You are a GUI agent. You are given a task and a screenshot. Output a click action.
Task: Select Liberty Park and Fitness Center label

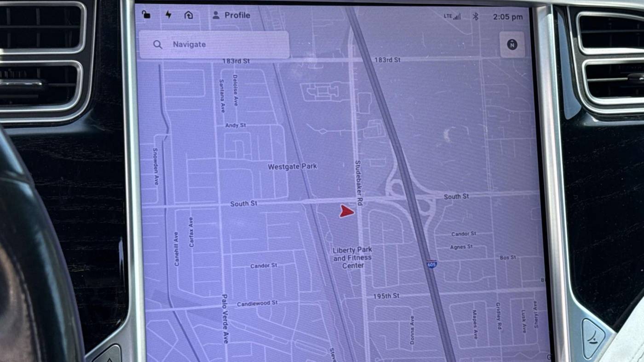[x=352, y=257]
